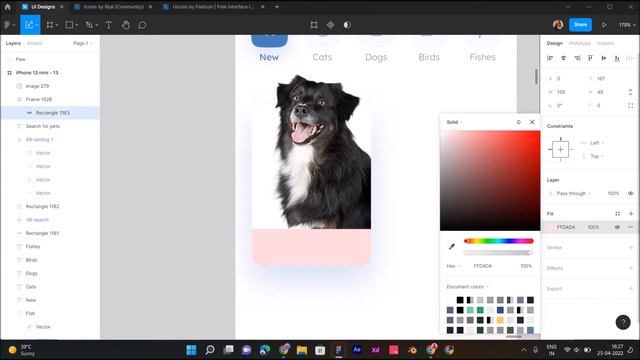Viewport: 640px width, 360px height.
Task: Select the yellow document color swatch
Action: coord(500,320)
